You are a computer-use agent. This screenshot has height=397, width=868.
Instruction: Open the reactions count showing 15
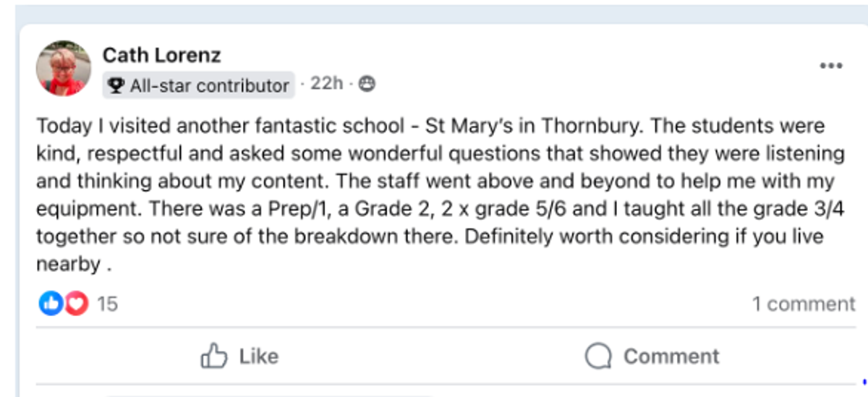pyautogui.click(x=107, y=304)
